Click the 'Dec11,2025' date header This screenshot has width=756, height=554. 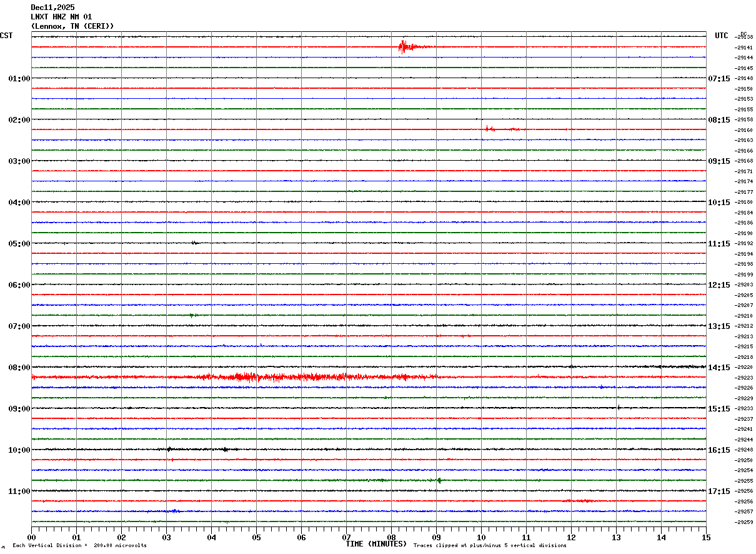tap(52, 8)
